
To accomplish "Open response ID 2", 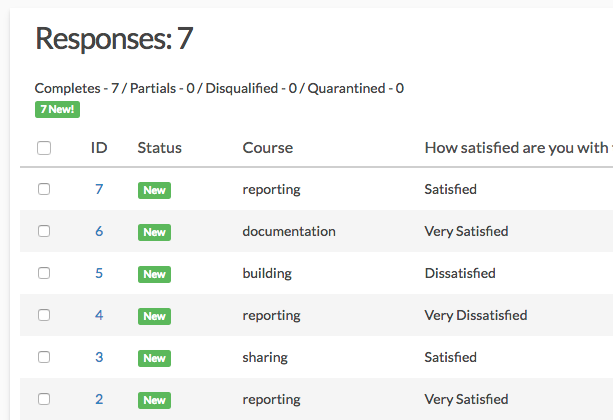I will click(x=99, y=399).
